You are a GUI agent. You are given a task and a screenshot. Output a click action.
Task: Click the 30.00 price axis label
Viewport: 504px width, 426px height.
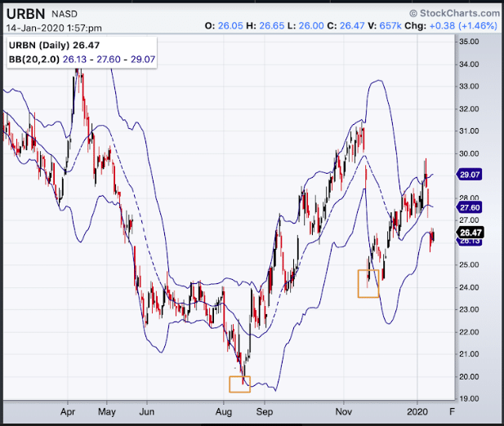point(469,153)
